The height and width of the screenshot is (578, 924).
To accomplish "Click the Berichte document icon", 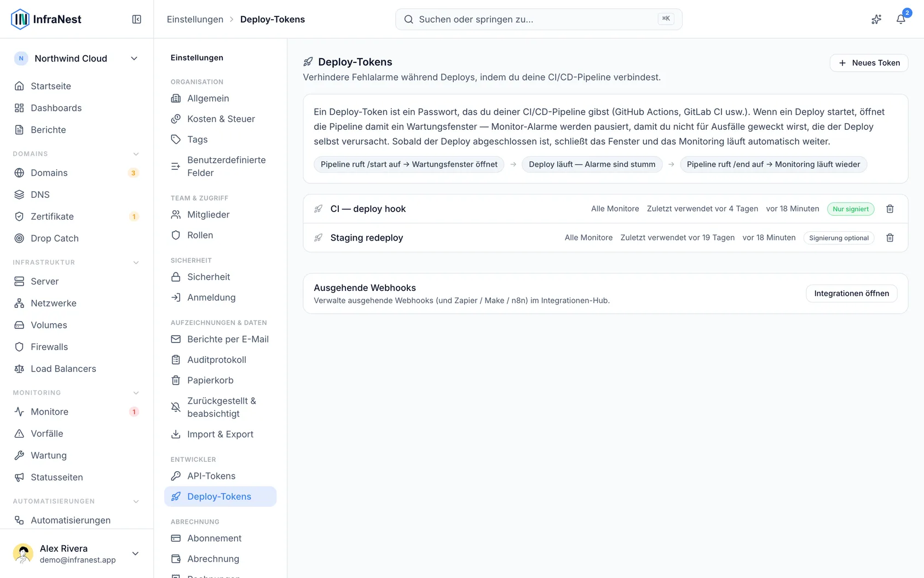I will (19, 130).
